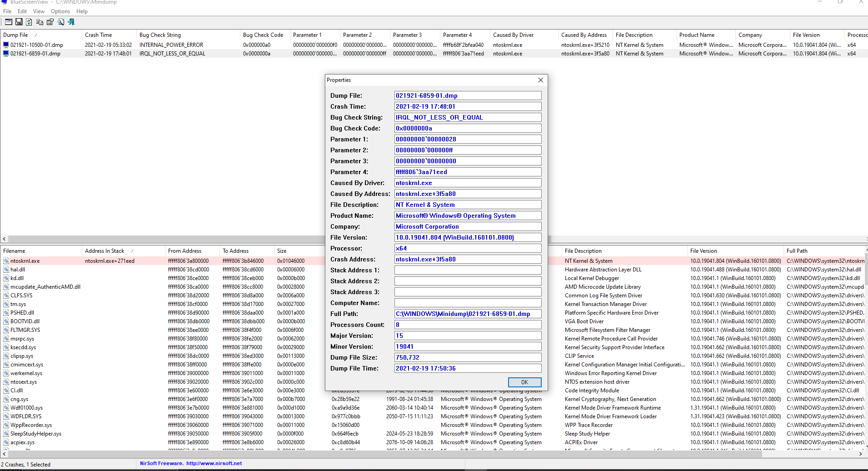The image size is (868, 471).
Task: Click the Find magnifier toolbar icon
Action: pos(61,22)
